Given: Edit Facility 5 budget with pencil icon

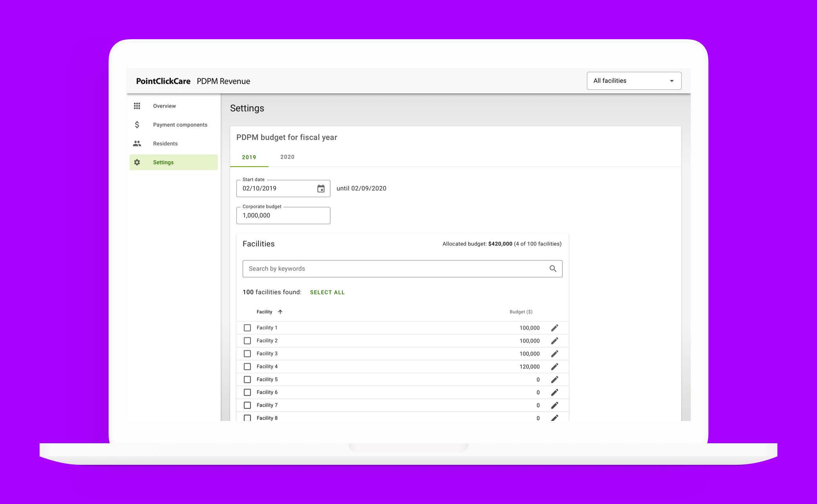Looking at the screenshot, I should point(554,379).
